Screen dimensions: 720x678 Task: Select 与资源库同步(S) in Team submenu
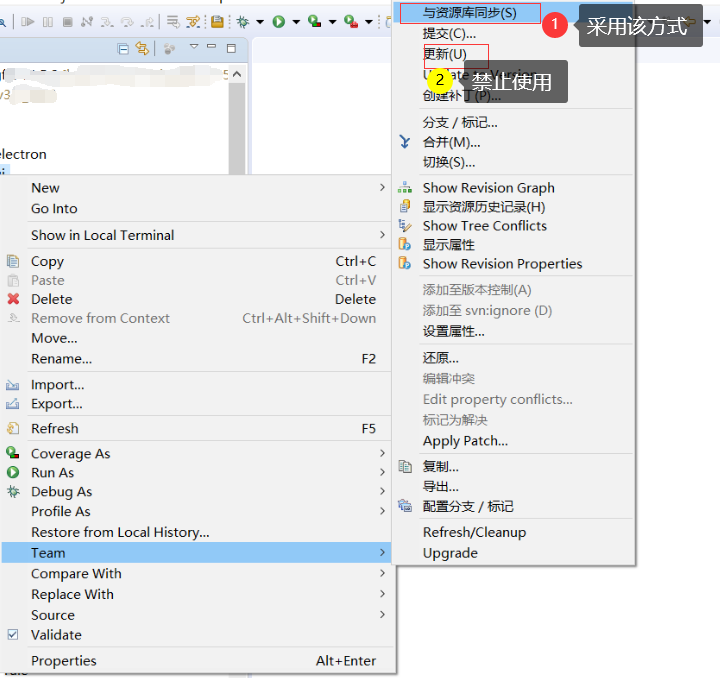coord(469,13)
